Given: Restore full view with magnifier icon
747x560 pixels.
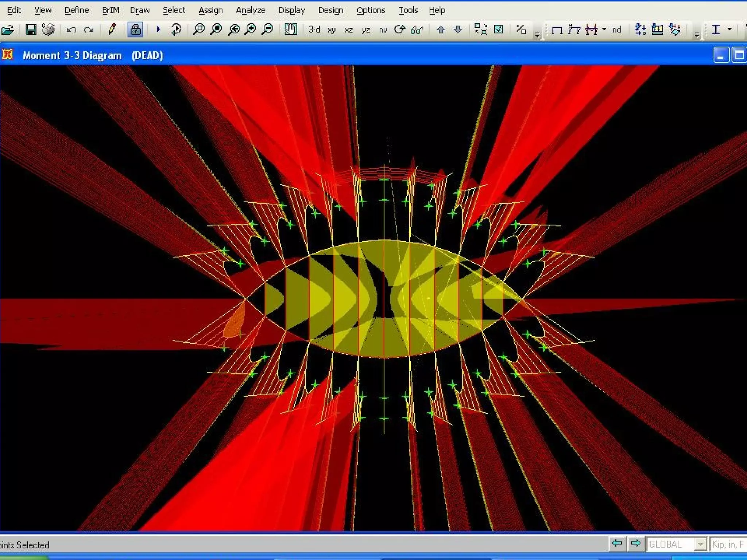Looking at the screenshot, I should (x=216, y=30).
